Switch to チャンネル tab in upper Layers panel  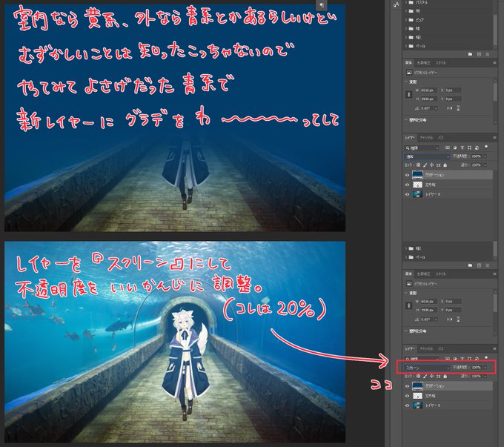(426, 138)
